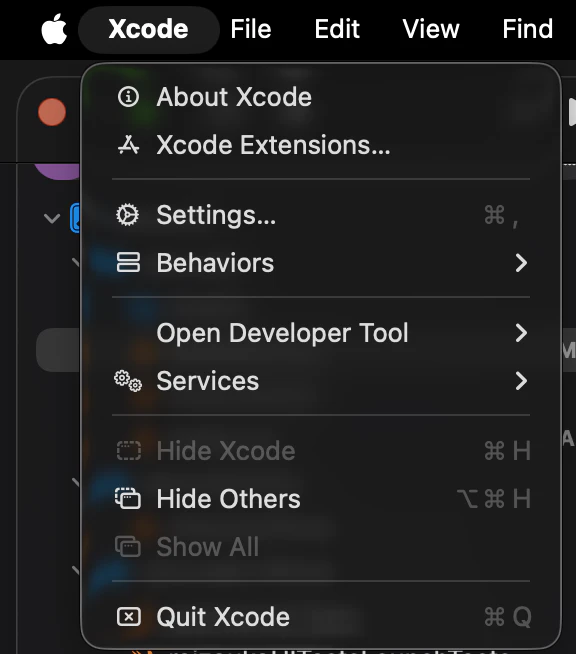Click the App Store icon beside Xcode Extensions
Image resolution: width=576 pixels, height=654 pixels.
point(128,145)
